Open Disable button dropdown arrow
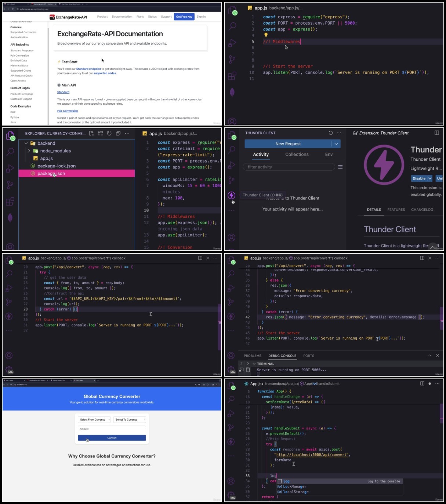Screen dimensions: 446x504 (x=430, y=178)
